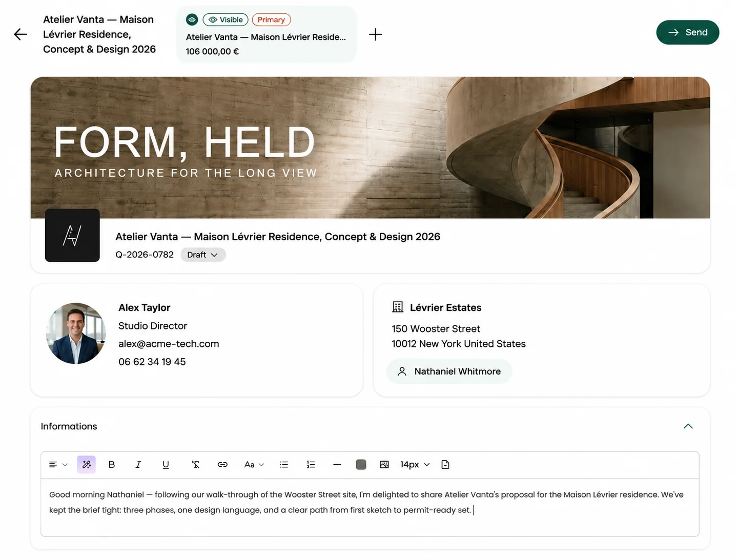Click the AI magic wand tool
Screen dimensions: 737x560
pyautogui.click(x=86, y=465)
